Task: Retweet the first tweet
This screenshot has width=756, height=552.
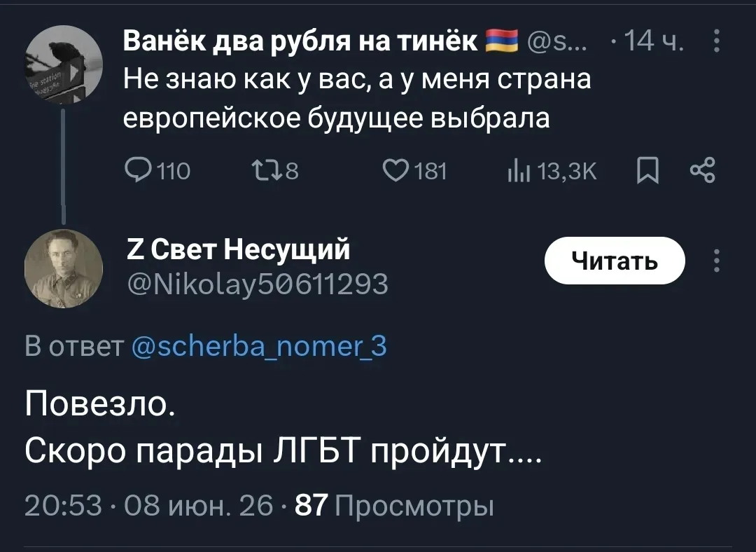Action: 275,171
